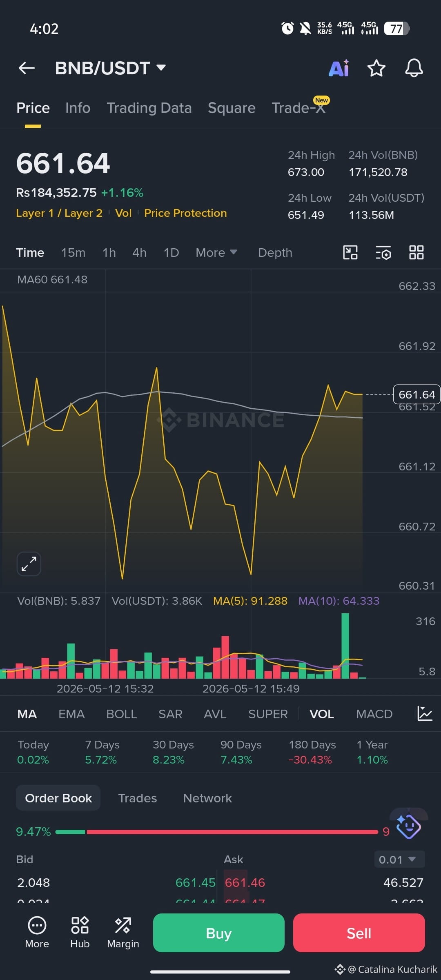Toggle the AVL indicator
The height and width of the screenshot is (980, 441).
pos(215,714)
